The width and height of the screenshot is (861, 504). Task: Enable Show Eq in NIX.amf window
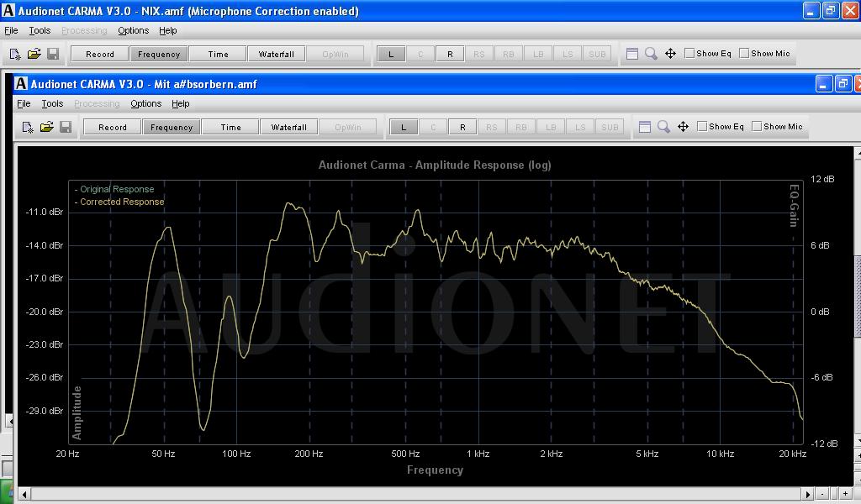point(689,53)
